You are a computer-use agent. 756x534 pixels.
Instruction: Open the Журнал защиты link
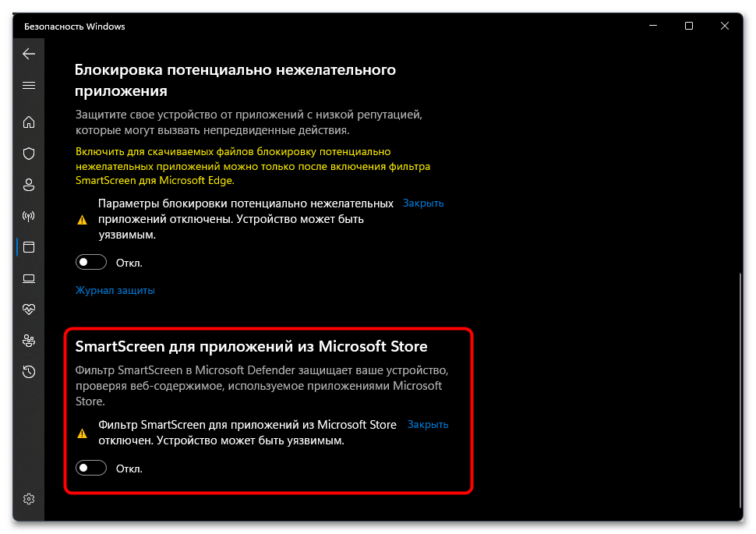115,291
